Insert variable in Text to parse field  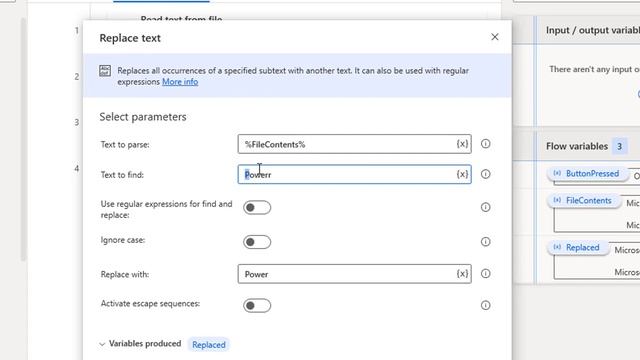(462, 144)
